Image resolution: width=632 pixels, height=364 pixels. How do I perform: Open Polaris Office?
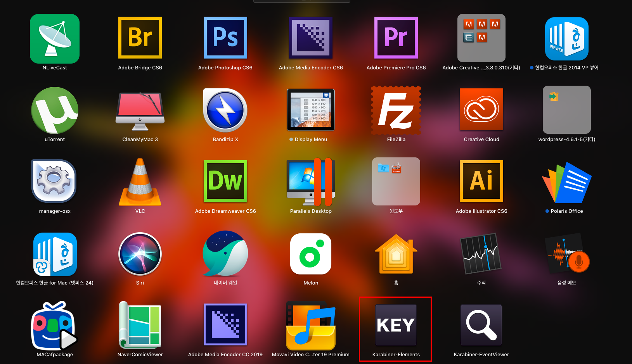tap(567, 183)
